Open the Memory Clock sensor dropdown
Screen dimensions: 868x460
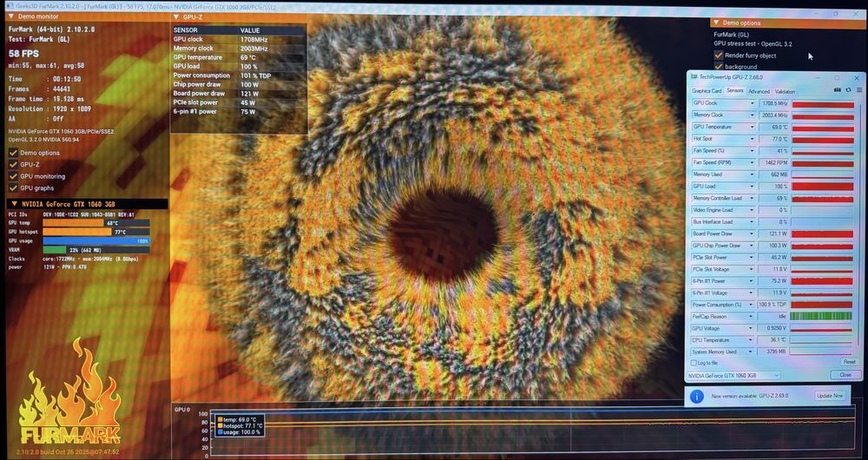[752, 115]
